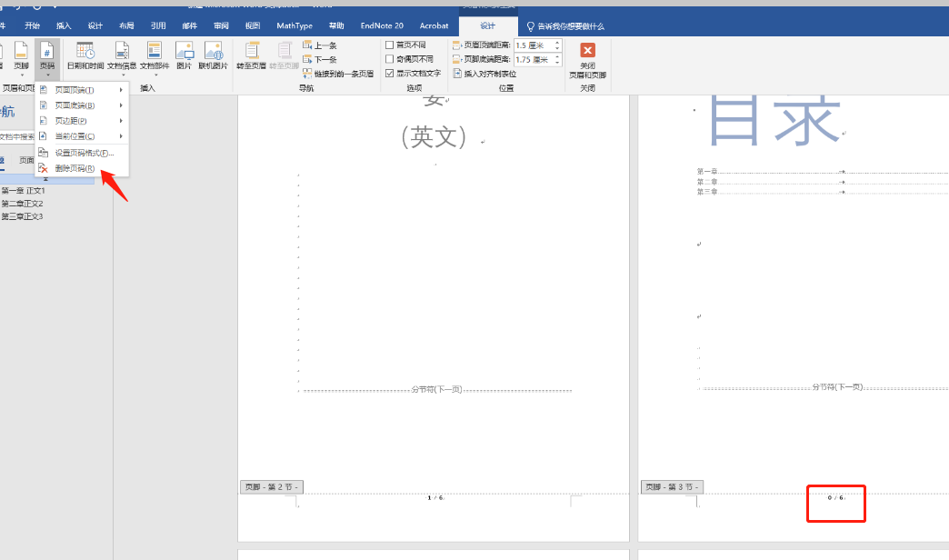The image size is (949, 560).
Task: Expand the 页边距(P) submenu arrow
Action: [x=121, y=121]
